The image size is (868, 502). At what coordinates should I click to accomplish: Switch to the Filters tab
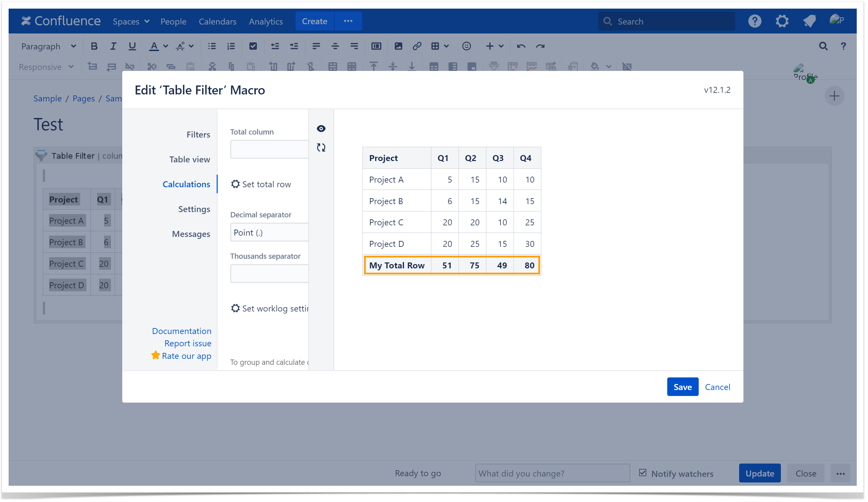(198, 135)
